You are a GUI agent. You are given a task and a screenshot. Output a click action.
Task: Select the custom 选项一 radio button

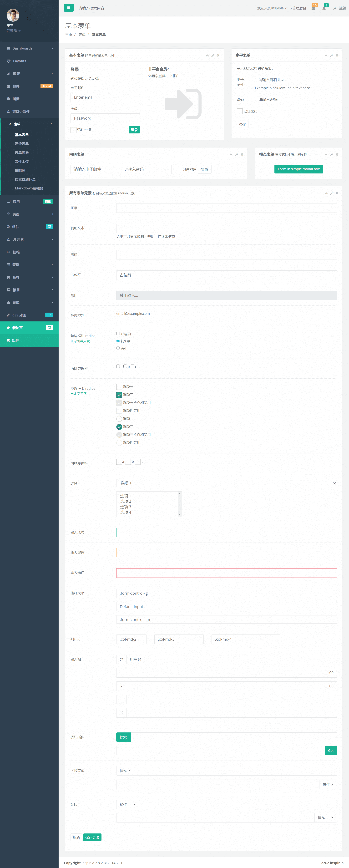pyautogui.click(x=119, y=419)
